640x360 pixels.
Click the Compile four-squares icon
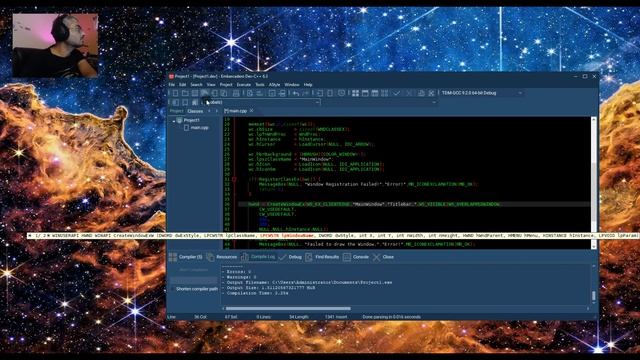tap(355, 93)
